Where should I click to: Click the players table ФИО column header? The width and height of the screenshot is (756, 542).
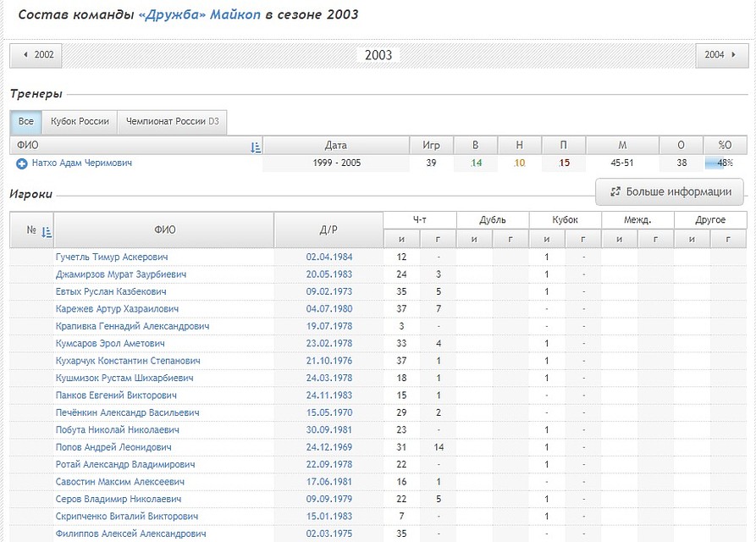pos(164,230)
